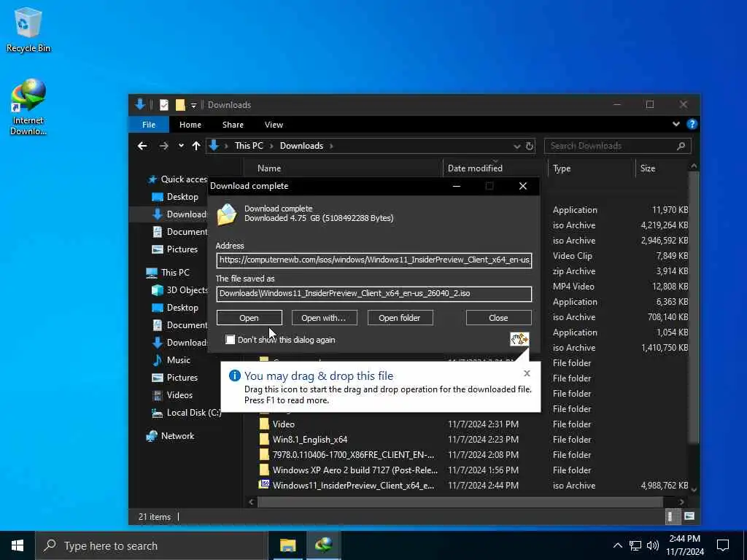Viewport: 747px width, 560px height.
Task: Click the vertical scrollbar in file list
Action: tap(694, 307)
